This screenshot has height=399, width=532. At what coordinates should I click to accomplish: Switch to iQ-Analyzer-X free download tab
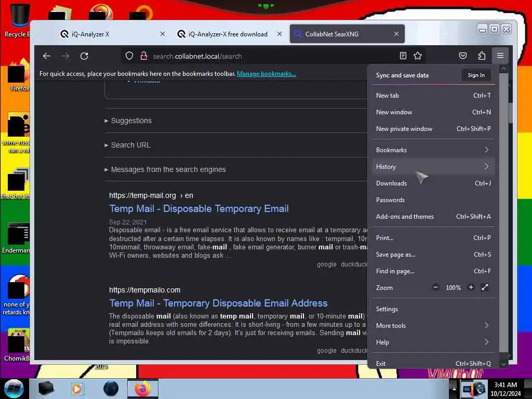229,34
